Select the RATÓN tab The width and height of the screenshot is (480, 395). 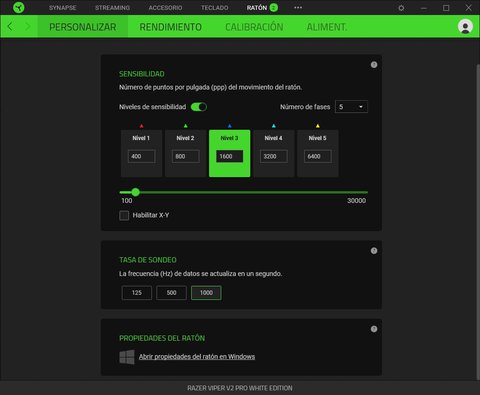(x=257, y=7)
